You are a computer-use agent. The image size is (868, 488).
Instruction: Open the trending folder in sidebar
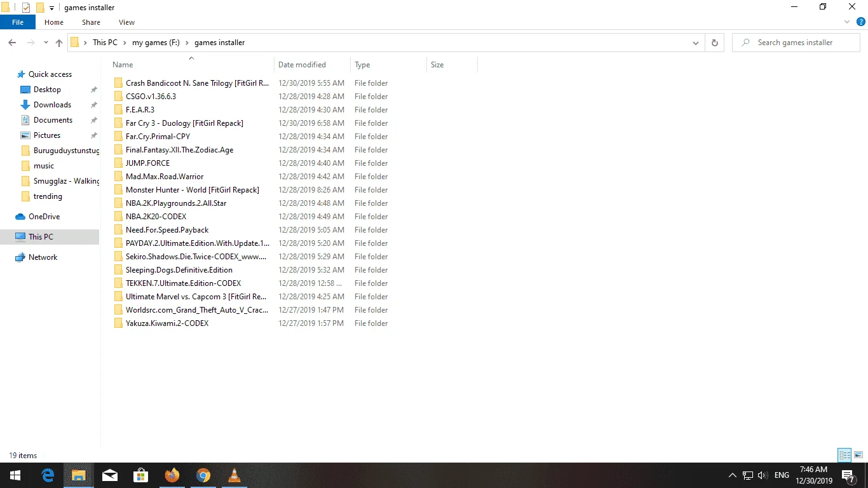48,196
